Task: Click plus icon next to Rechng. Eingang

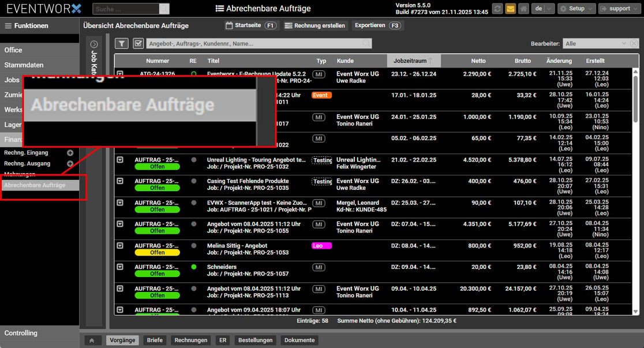Action: click(x=70, y=153)
